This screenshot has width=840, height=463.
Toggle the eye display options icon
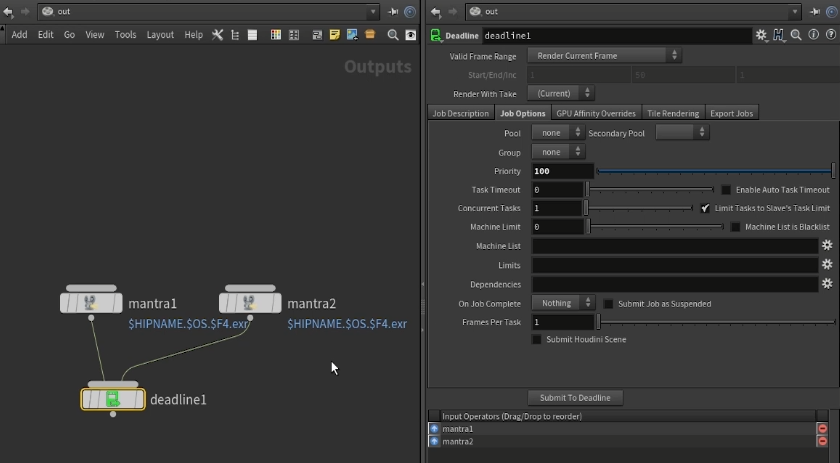point(410,35)
